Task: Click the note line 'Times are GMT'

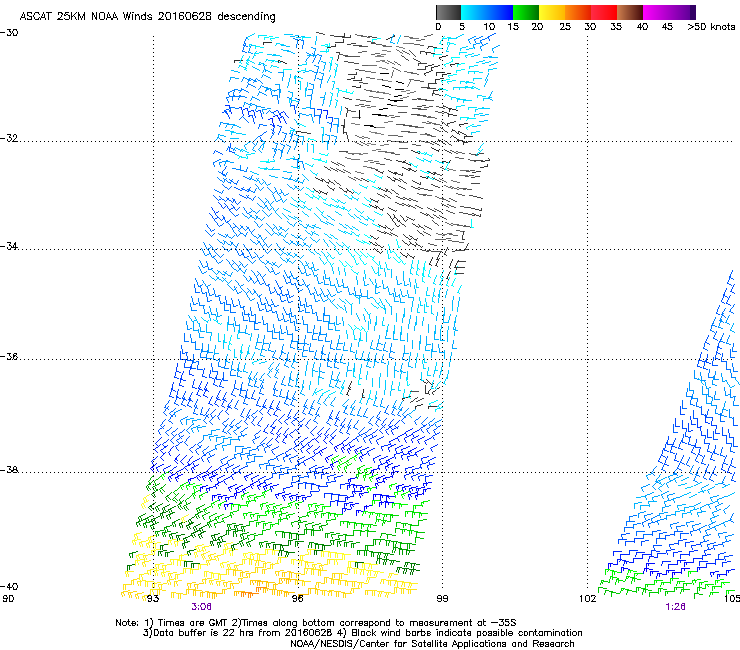Action: (193, 623)
